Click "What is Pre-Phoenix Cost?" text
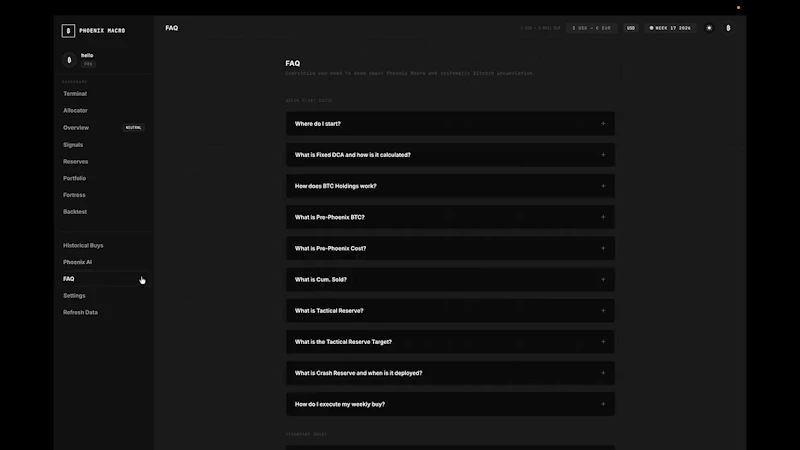 330,248
